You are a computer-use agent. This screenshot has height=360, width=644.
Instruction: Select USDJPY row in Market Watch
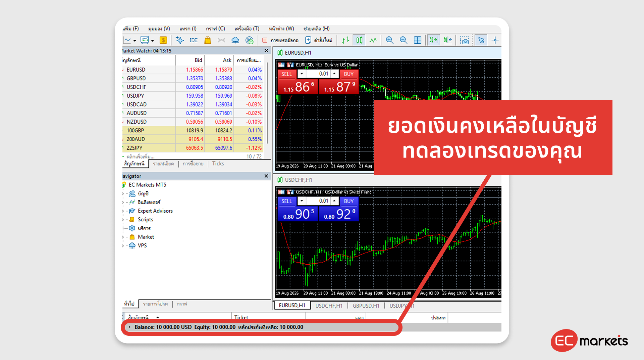(x=193, y=96)
